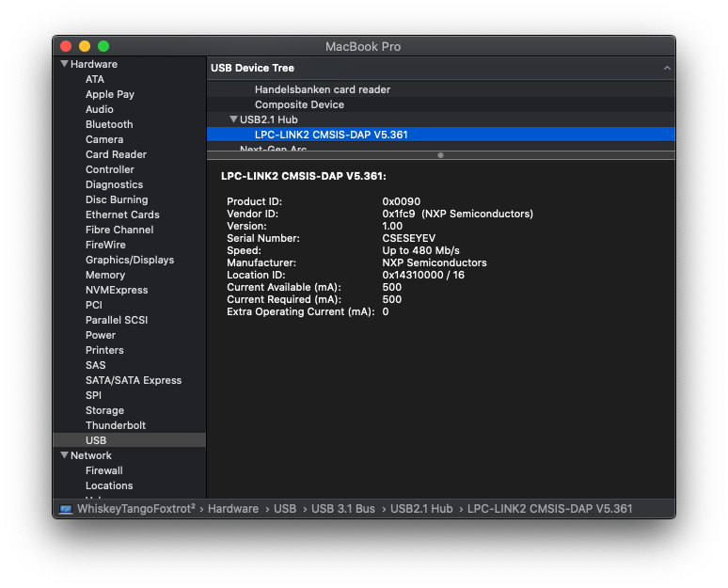Click the USB Device Tree sort chevron
Image resolution: width=728 pixels, height=588 pixels.
(667, 69)
